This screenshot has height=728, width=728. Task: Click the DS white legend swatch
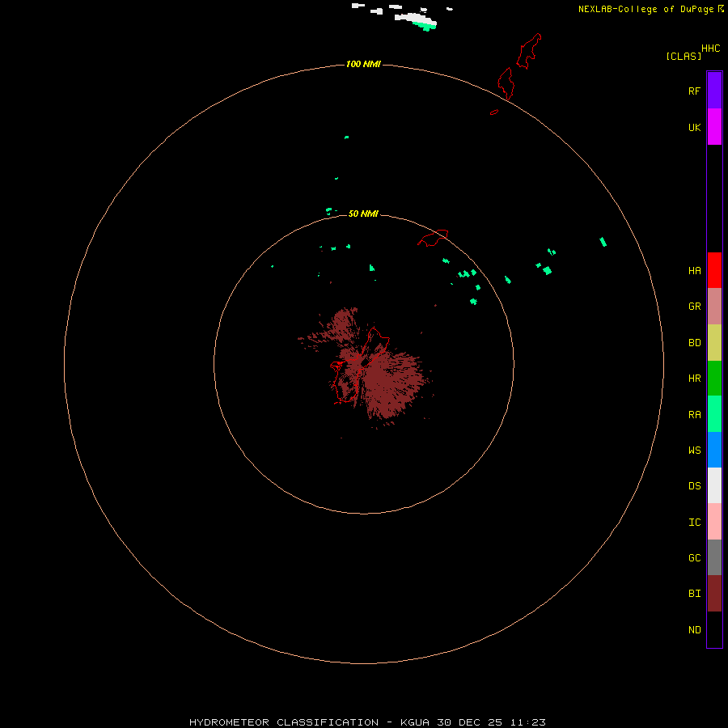(714, 485)
